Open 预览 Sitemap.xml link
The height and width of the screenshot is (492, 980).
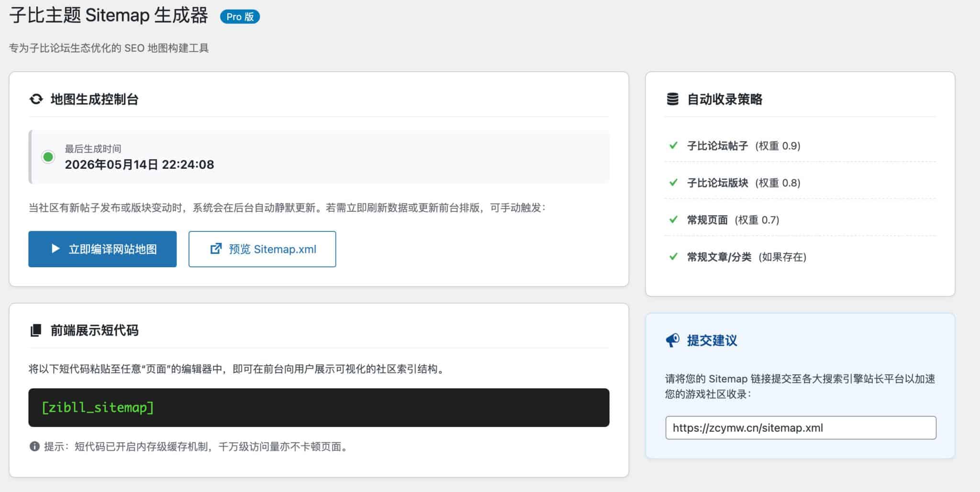(x=262, y=249)
